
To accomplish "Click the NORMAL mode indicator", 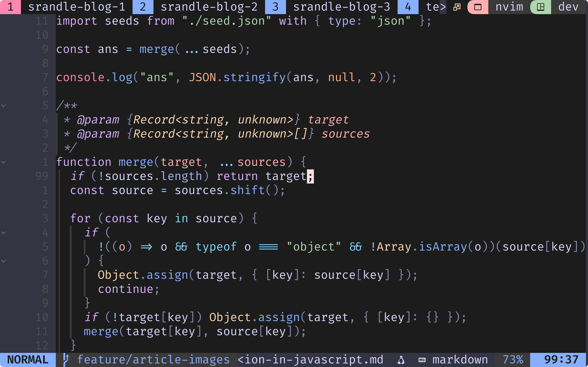I will (x=28, y=360).
